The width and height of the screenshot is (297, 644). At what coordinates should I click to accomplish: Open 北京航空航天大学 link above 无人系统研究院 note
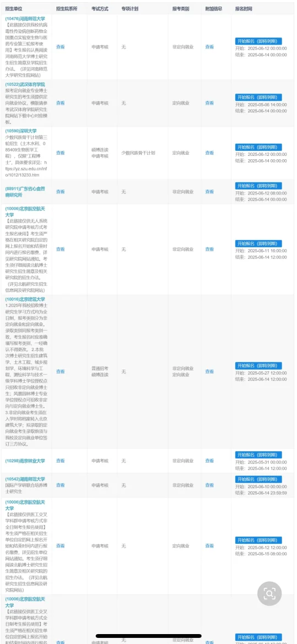[26, 212]
